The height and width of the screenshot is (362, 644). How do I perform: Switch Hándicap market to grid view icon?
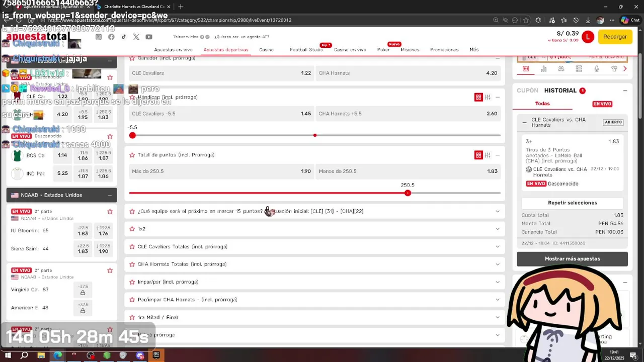[x=478, y=97]
